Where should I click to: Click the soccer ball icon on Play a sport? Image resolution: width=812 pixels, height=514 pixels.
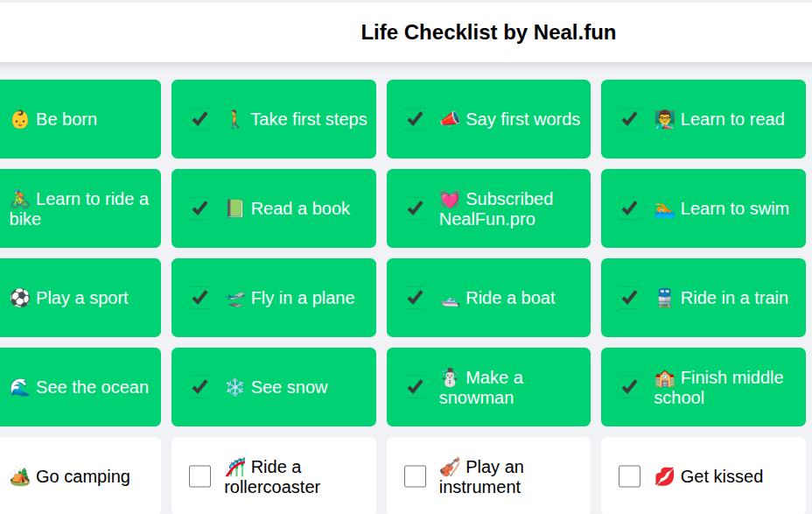click(x=19, y=298)
